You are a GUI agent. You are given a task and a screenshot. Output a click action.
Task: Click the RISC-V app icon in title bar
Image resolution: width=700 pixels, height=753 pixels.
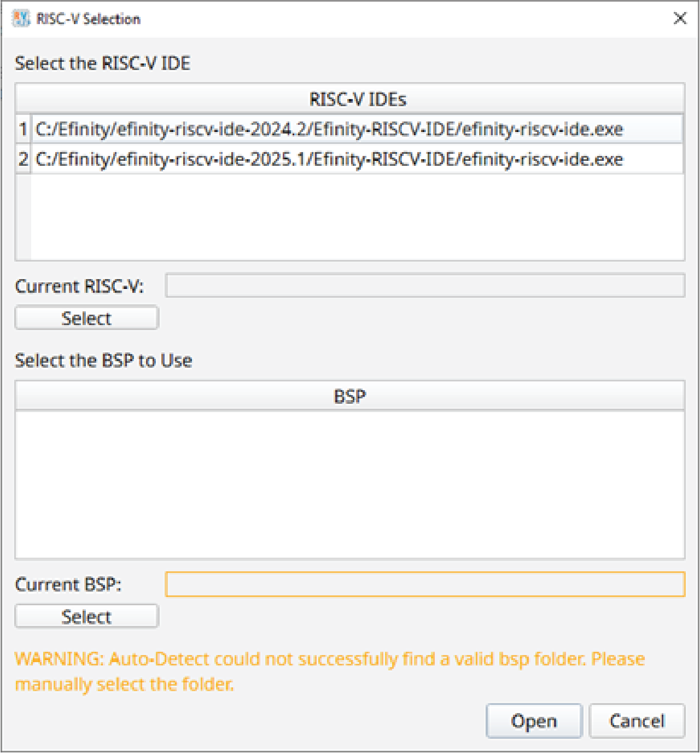[21, 19]
